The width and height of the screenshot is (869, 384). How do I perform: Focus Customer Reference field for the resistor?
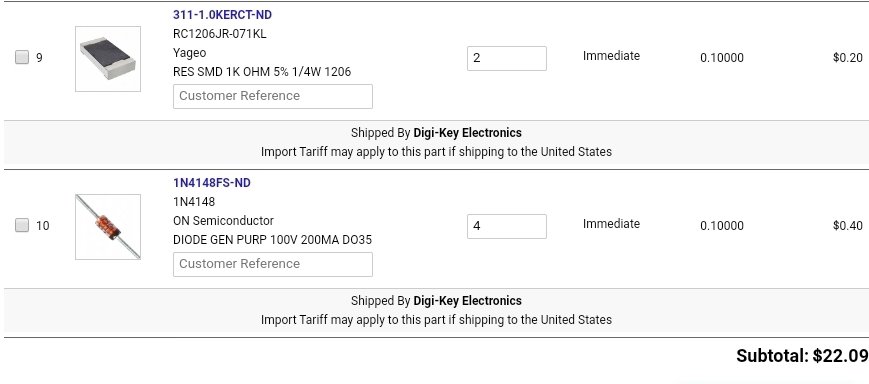coord(273,96)
